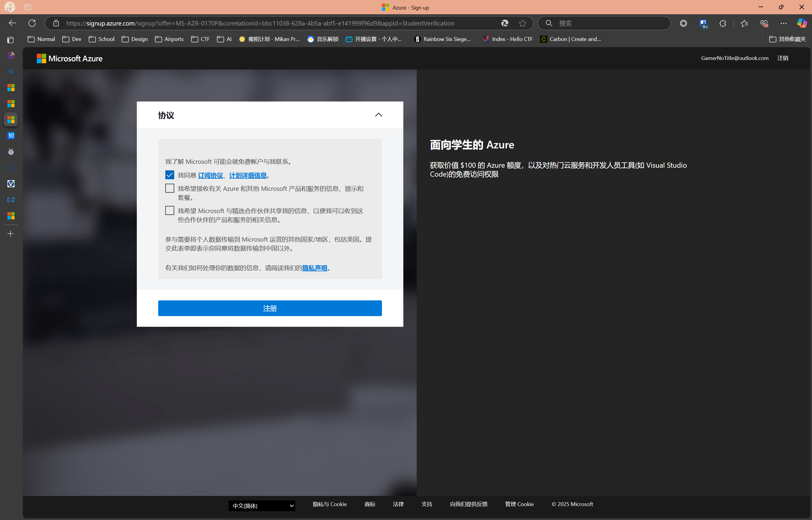Click the 订阅协议 link
812x520 pixels.
click(x=210, y=176)
